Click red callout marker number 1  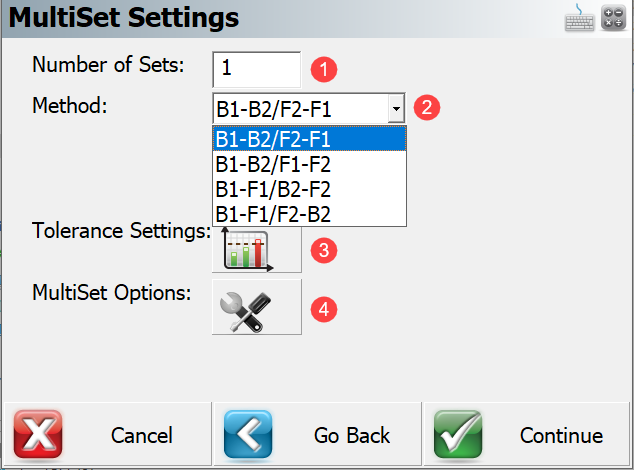pos(323,69)
